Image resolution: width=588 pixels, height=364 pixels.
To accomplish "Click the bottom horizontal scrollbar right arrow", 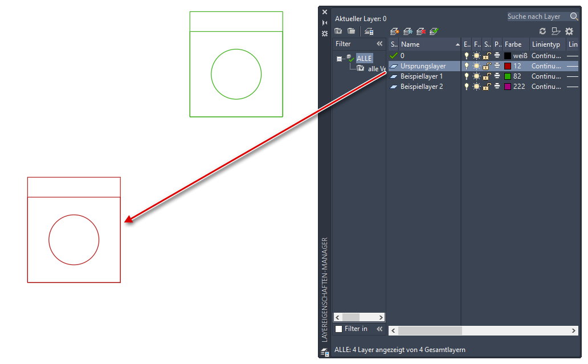I will (x=575, y=330).
